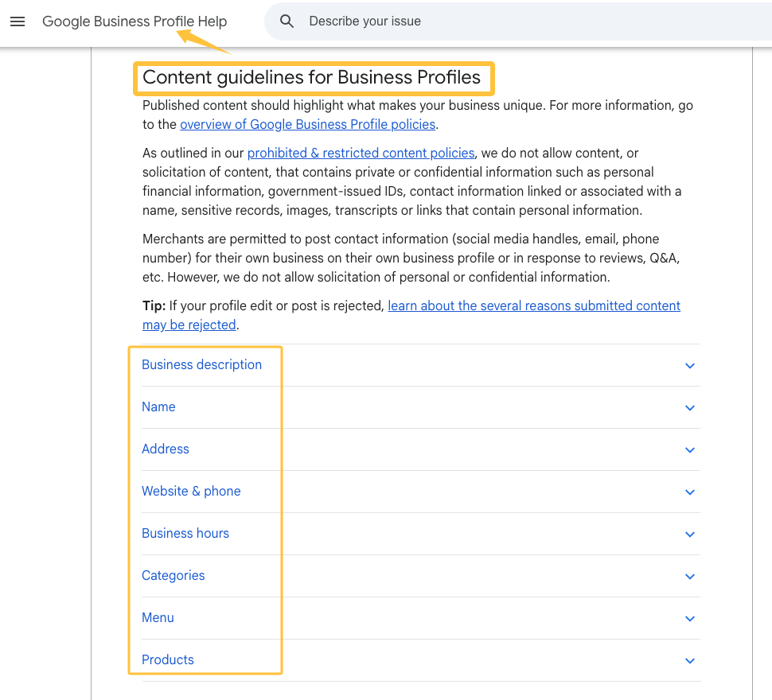772x700 pixels.
Task: Open the hamburger main menu
Action: 18,21
